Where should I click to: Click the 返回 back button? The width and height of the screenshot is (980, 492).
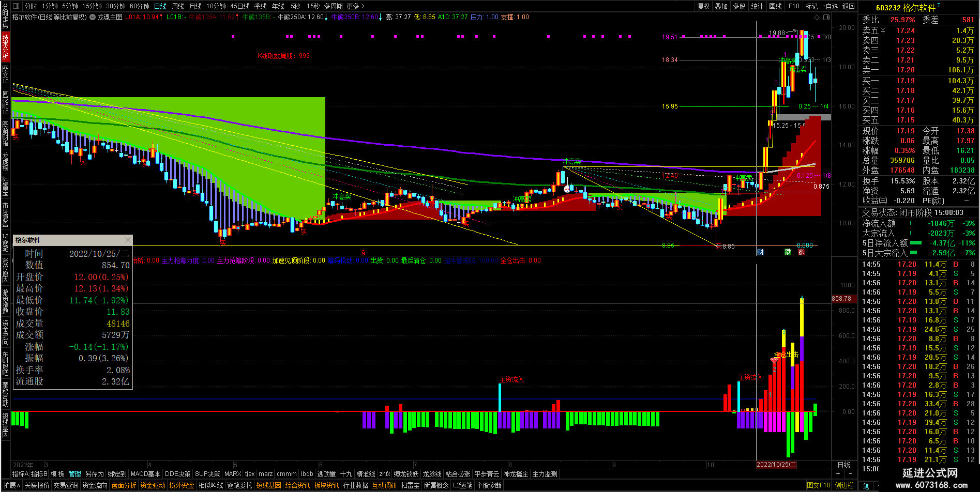(848, 6)
